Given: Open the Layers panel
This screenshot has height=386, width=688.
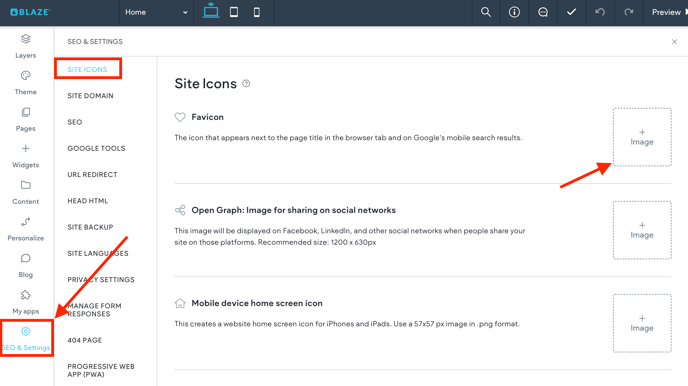Looking at the screenshot, I should [25, 46].
